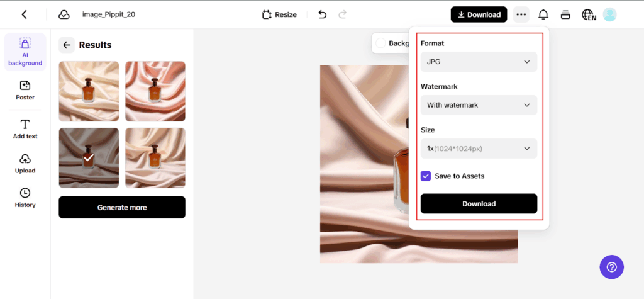
Task: Open the Poster tool
Action: [25, 91]
